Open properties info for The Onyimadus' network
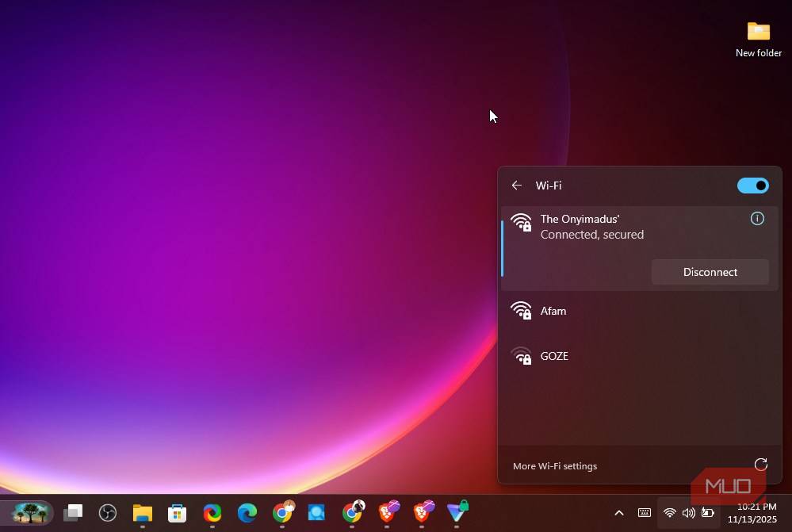The image size is (792, 532). click(x=757, y=219)
